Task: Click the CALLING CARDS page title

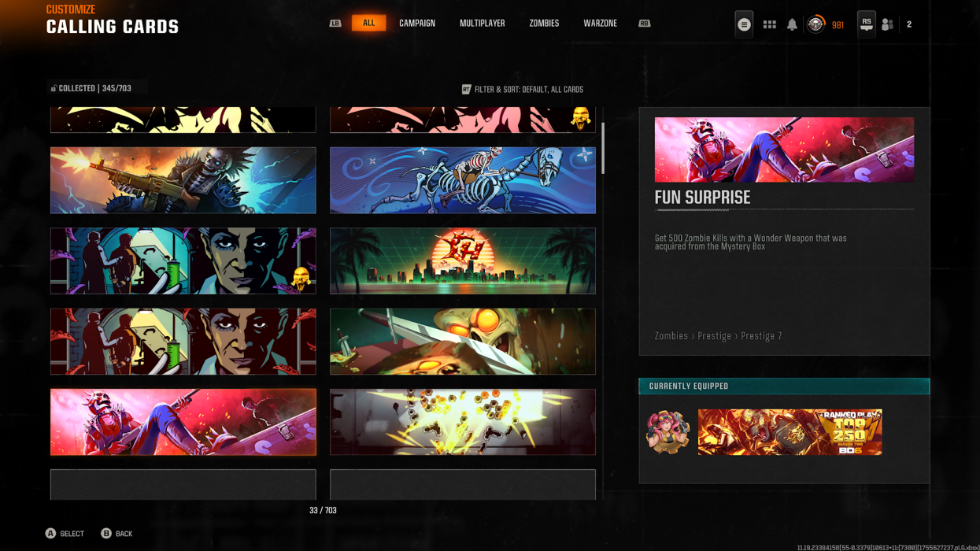Action: coord(113,27)
